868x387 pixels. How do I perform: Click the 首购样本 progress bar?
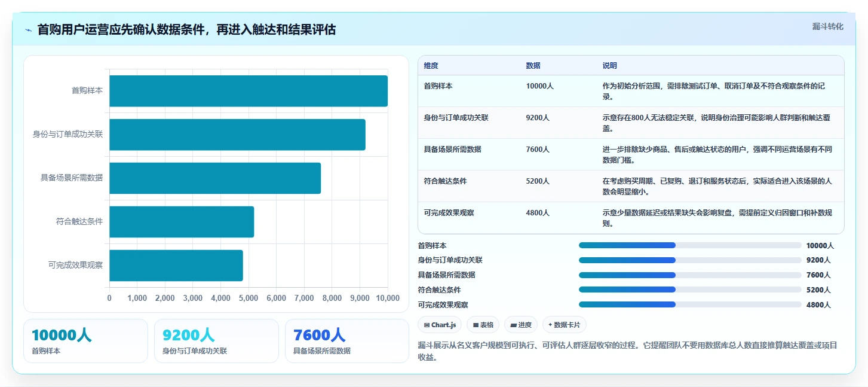690,245
